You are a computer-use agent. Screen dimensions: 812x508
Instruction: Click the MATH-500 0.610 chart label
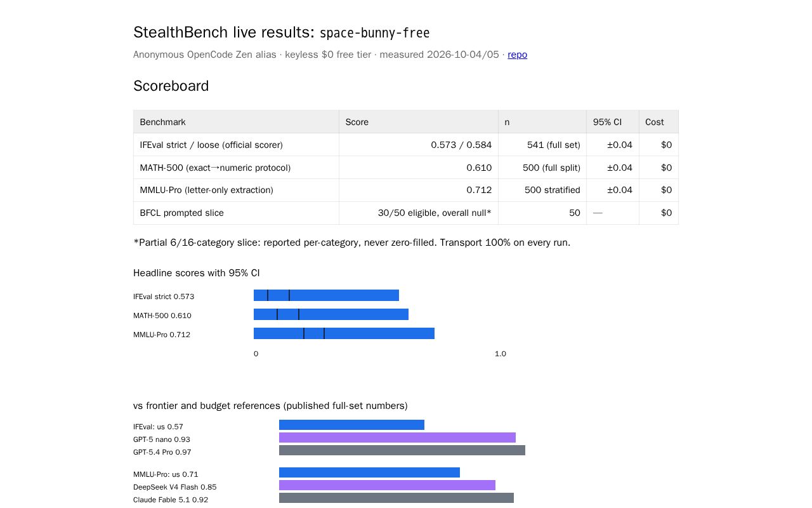tap(162, 316)
